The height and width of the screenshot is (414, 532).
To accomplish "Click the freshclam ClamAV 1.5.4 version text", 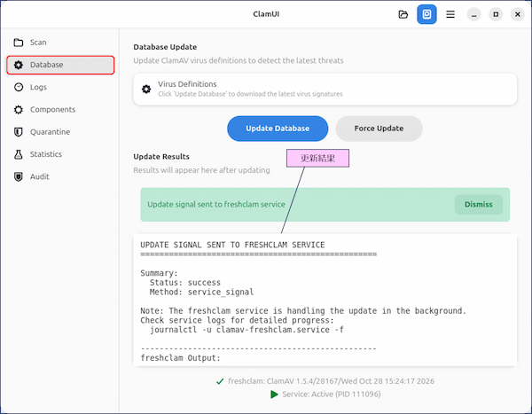I will coord(331,381).
